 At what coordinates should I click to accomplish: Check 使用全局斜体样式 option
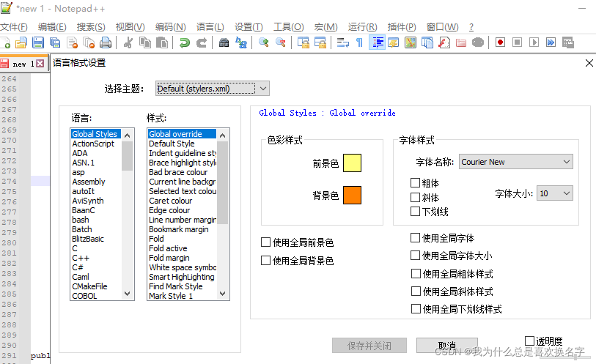point(416,291)
